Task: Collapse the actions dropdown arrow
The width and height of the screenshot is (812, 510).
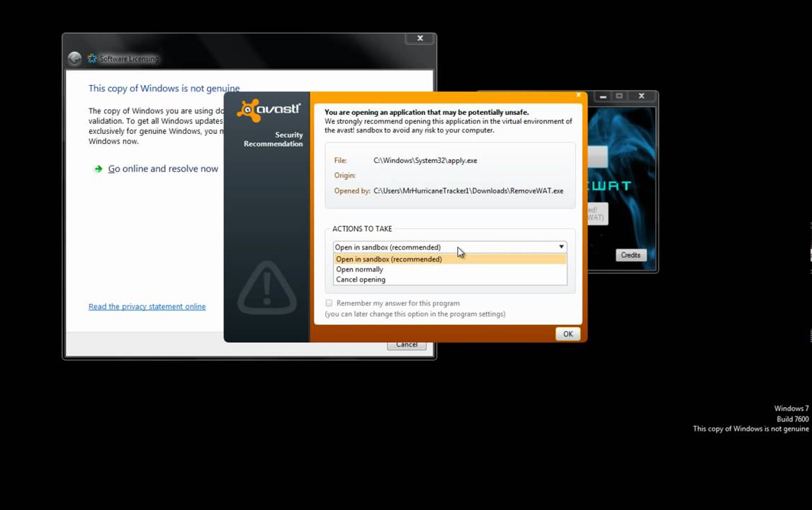Action: [561, 247]
